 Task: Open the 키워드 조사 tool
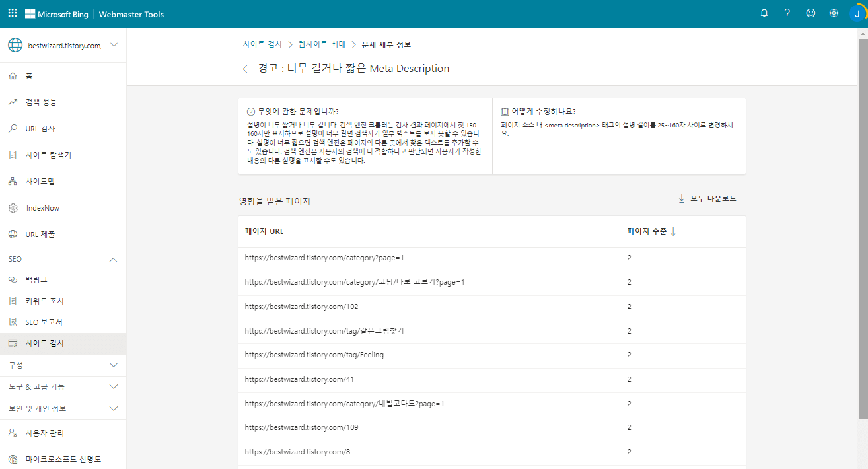[46, 301]
